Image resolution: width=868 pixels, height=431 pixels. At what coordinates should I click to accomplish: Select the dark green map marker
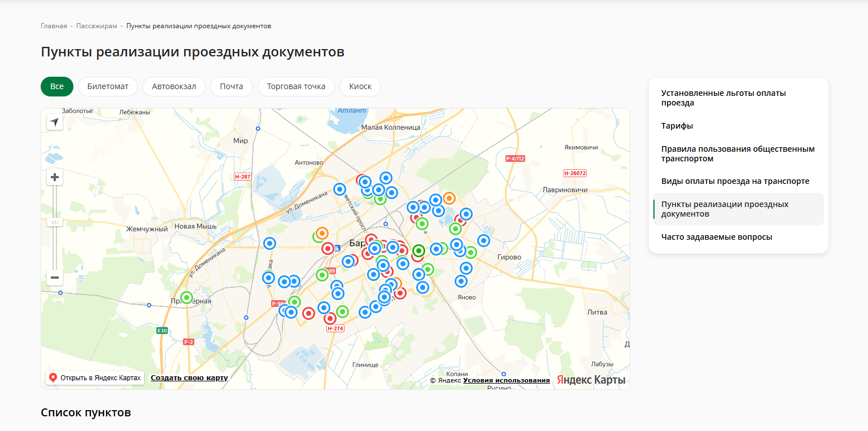tap(418, 250)
